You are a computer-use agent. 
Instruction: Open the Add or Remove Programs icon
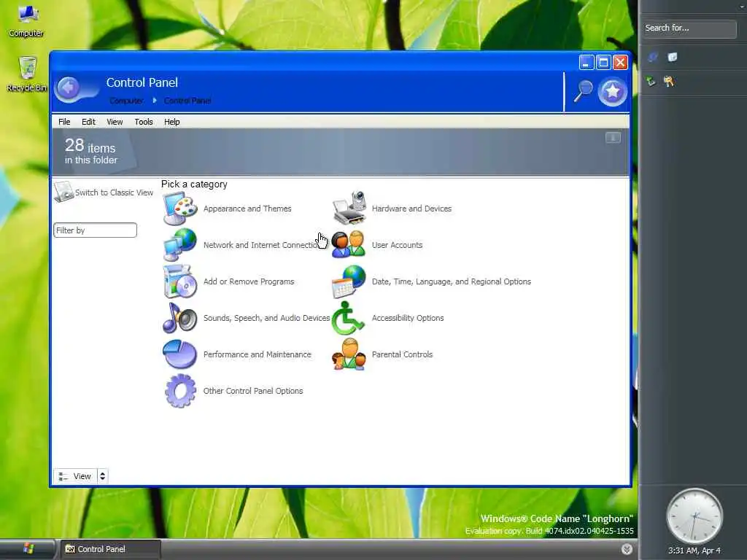pos(179,281)
